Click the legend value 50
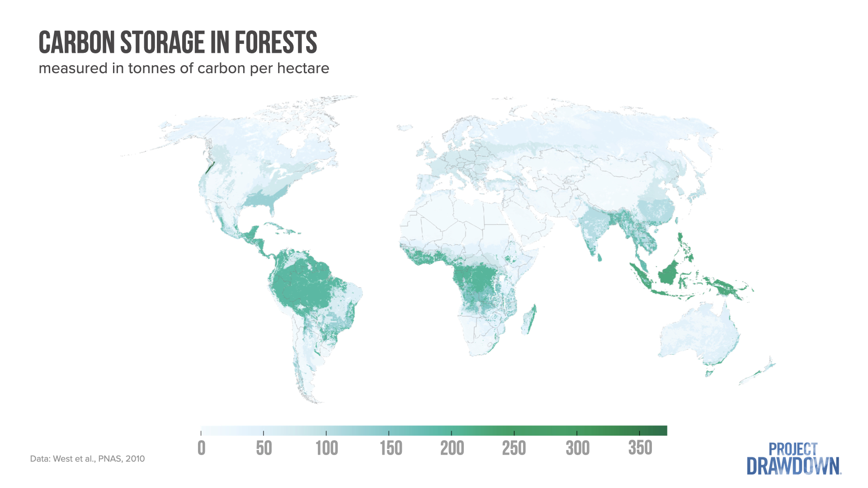868x488 pixels. [x=264, y=448]
